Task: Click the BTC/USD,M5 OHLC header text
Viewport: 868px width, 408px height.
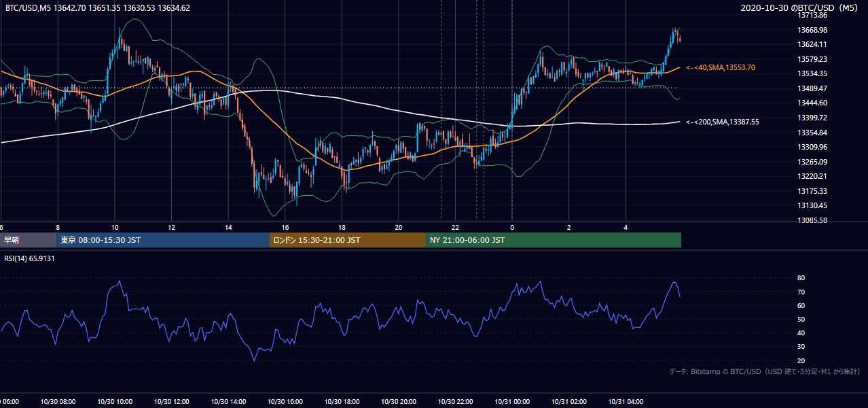Action: 98,8
